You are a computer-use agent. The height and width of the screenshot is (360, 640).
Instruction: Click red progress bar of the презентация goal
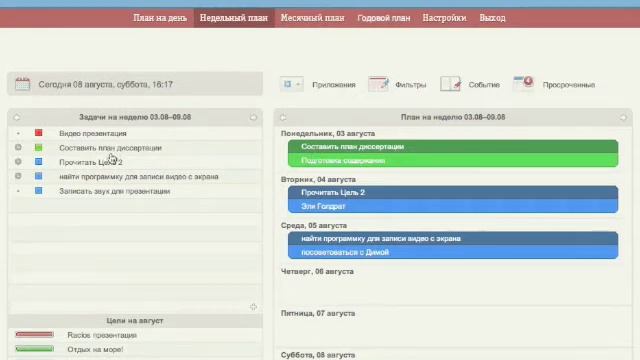click(34, 335)
